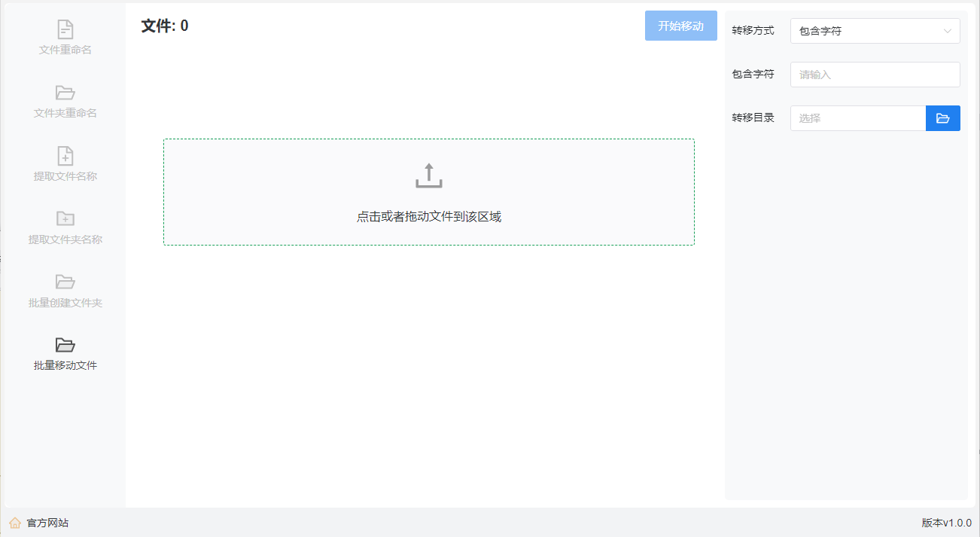Screen dimensions: 980x537
Task: Switch to 文件重命名 via its text label
Action: (65, 50)
